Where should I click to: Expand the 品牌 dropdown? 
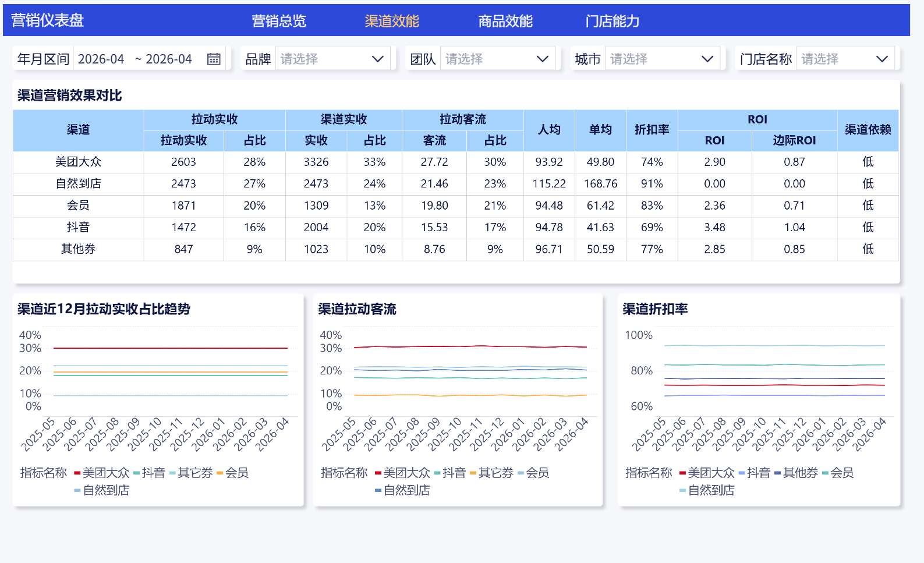click(332, 59)
